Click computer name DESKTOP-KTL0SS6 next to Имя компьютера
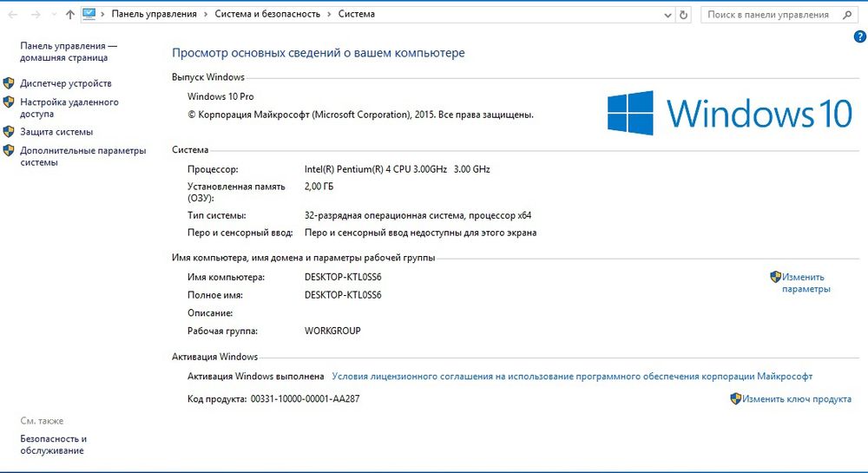 343,277
